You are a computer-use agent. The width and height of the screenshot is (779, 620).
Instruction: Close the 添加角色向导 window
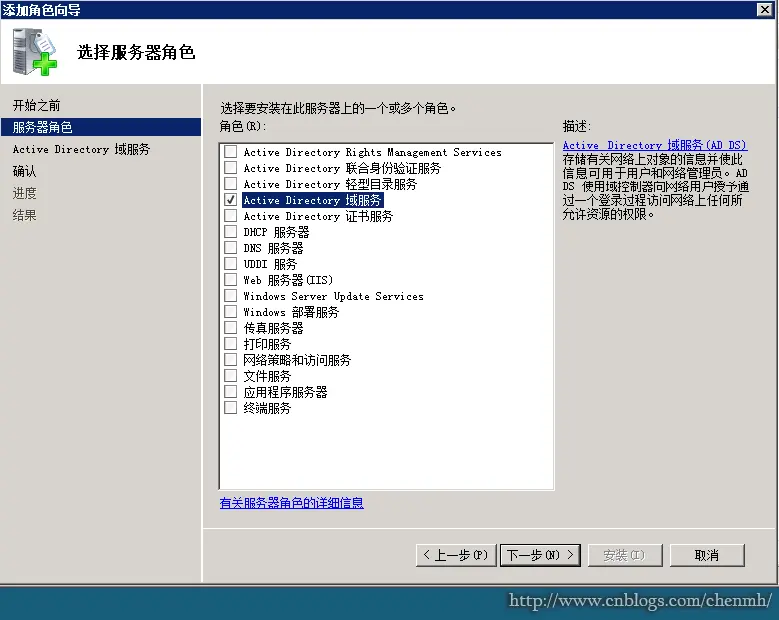pos(764,9)
